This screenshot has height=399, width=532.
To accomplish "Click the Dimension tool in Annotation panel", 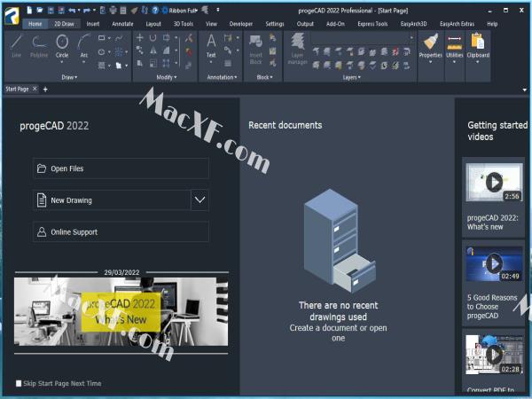I will point(228,37).
